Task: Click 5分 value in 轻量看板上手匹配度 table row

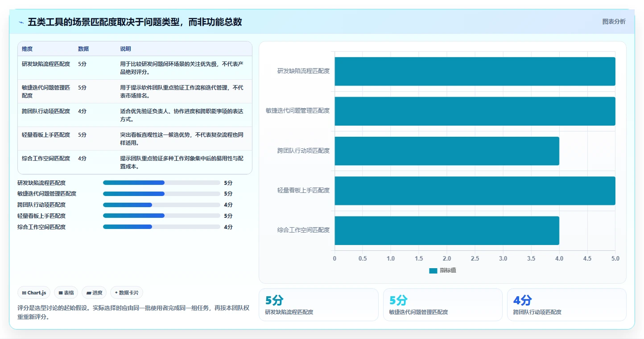Action: (x=82, y=135)
